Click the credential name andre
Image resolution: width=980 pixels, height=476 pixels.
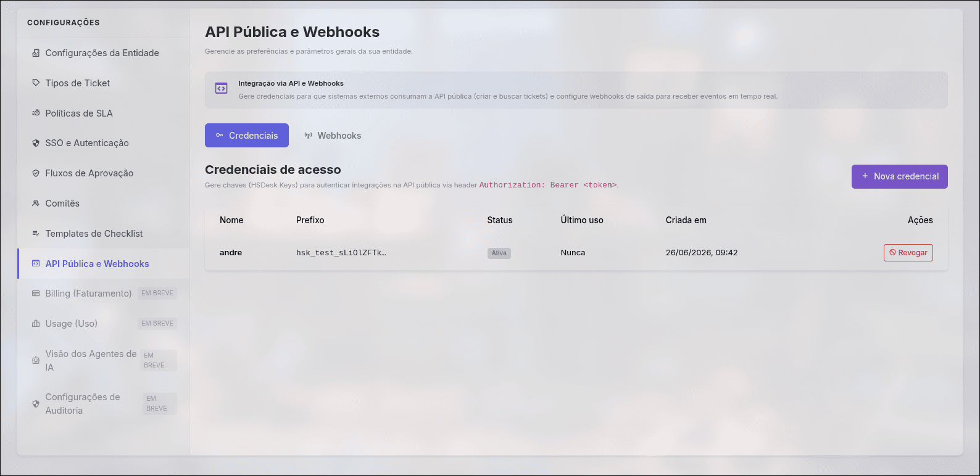coord(231,253)
